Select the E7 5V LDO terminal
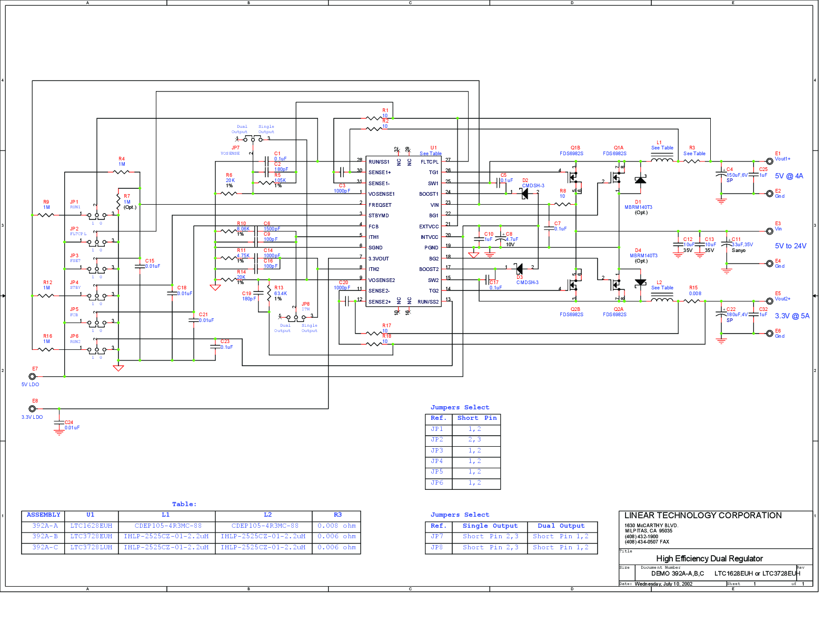The width and height of the screenshot is (834, 644). 32,376
